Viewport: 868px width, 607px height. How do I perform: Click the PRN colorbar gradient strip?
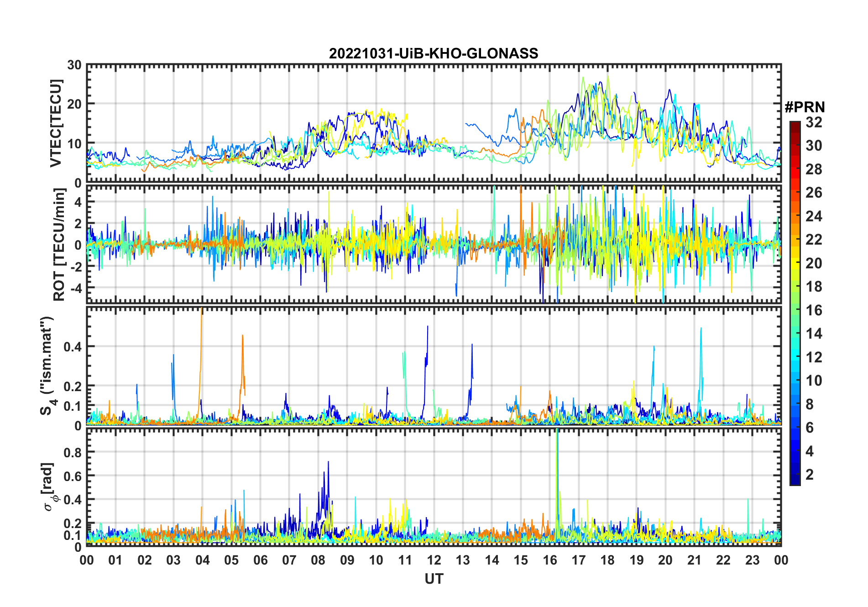[x=795, y=303]
